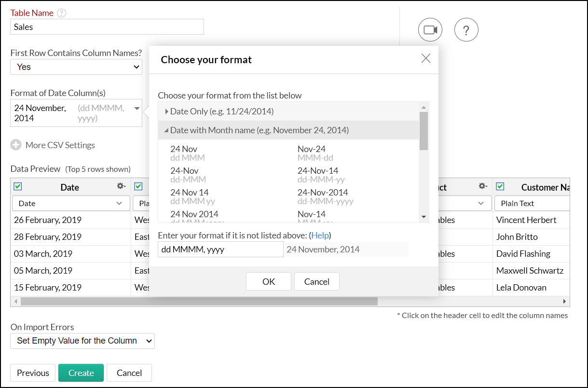Open the On Import Errors dropdown

[82, 341]
